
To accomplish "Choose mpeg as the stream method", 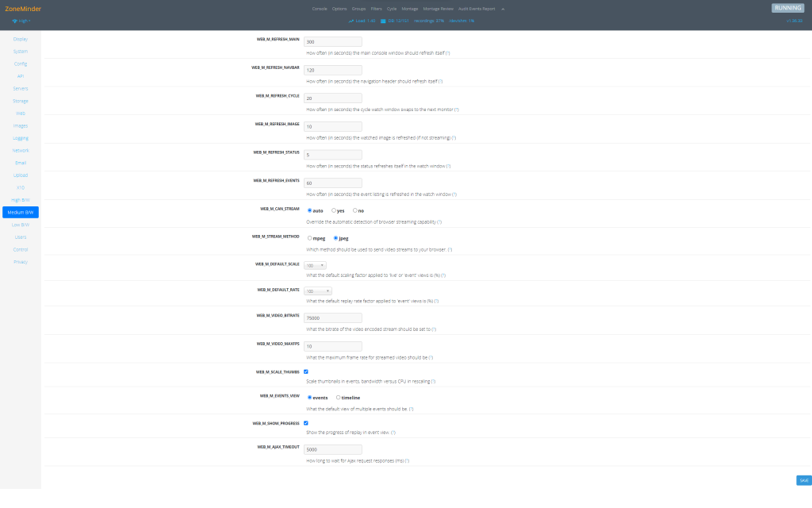I will coord(309,238).
